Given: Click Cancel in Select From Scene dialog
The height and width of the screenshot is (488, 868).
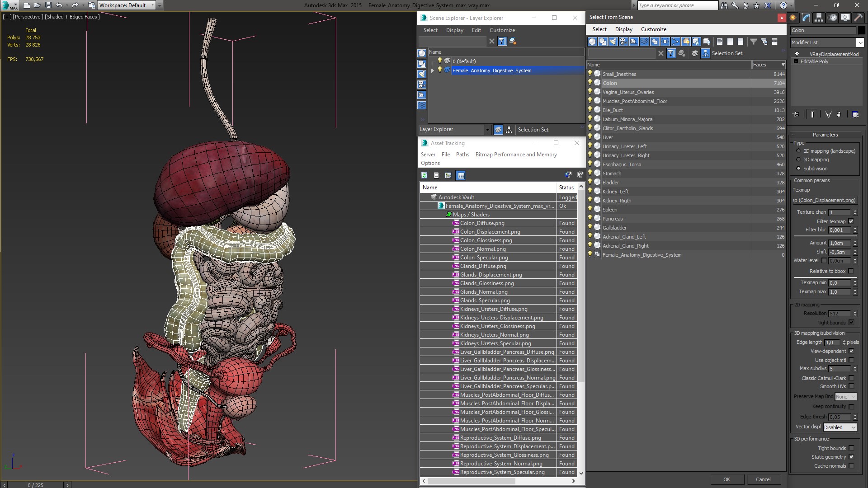Looking at the screenshot, I should [x=763, y=479].
